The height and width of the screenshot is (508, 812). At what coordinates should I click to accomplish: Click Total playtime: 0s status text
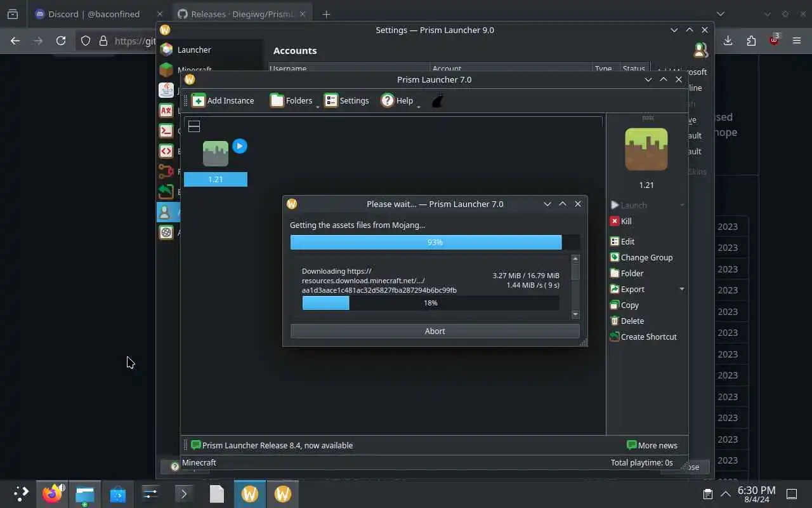coord(641,462)
